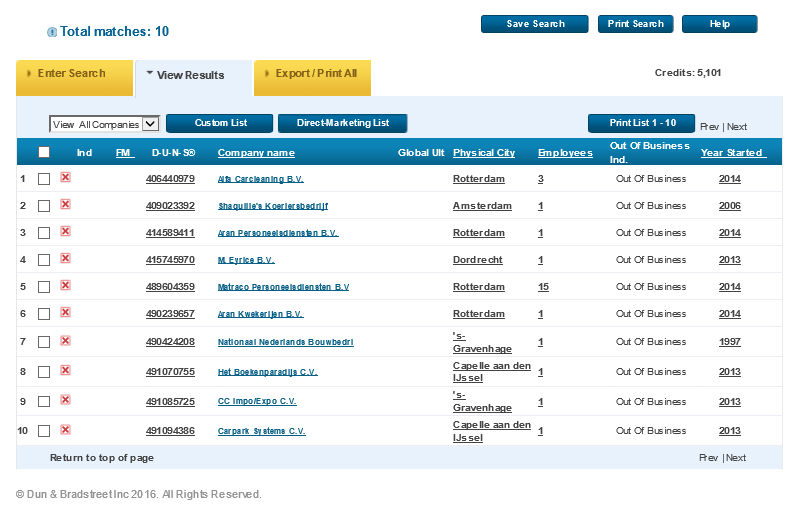The height and width of the screenshot is (505, 796).
Task: Open Alfa Carcleaning B.V. company link
Action: point(260,179)
